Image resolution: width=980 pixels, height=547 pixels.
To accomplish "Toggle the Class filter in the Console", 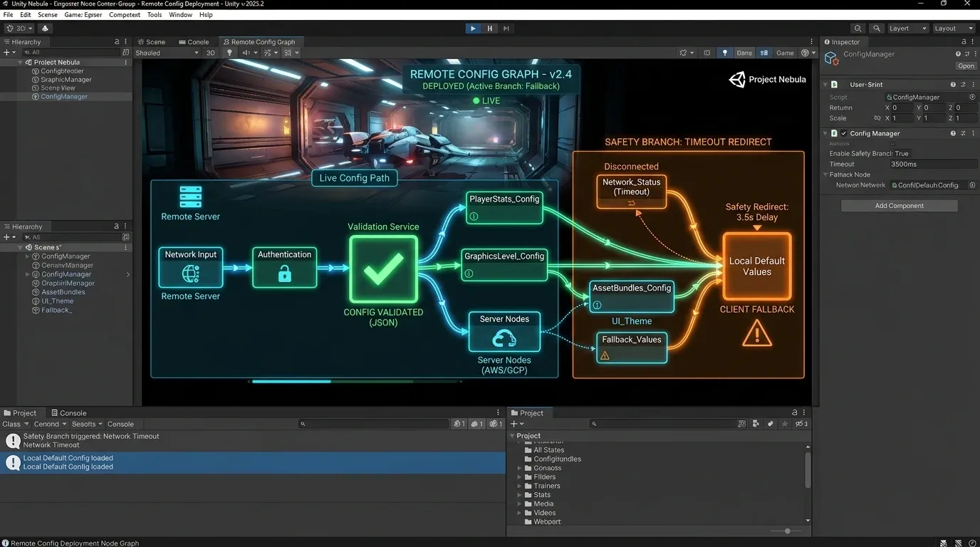I will pos(14,424).
